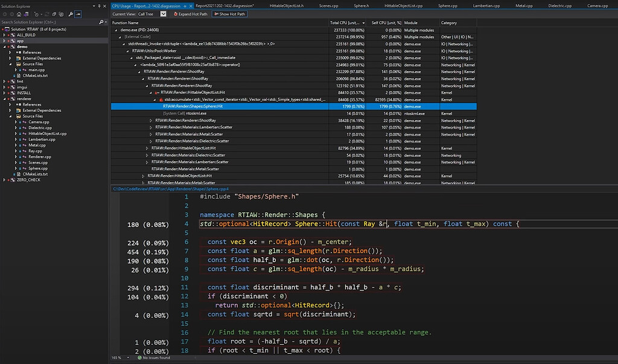The image size is (618, 364).
Task: Toggle the Preview Selected Items icon
Action: [x=78, y=14]
